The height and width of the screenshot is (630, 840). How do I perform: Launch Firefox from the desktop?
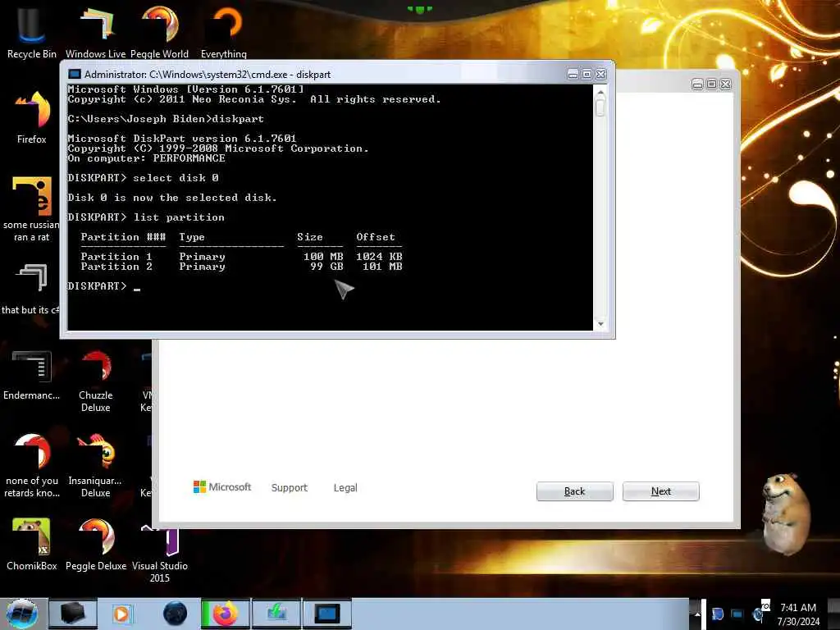click(x=32, y=116)
